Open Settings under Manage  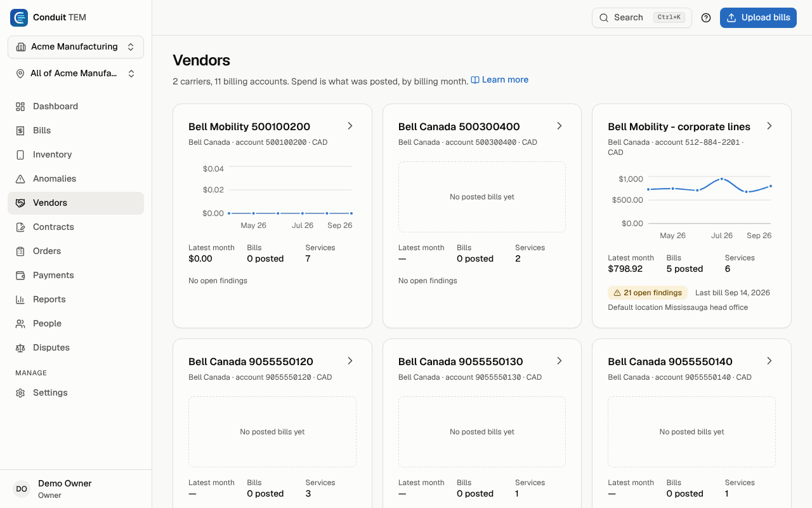[x=75, y=393]
